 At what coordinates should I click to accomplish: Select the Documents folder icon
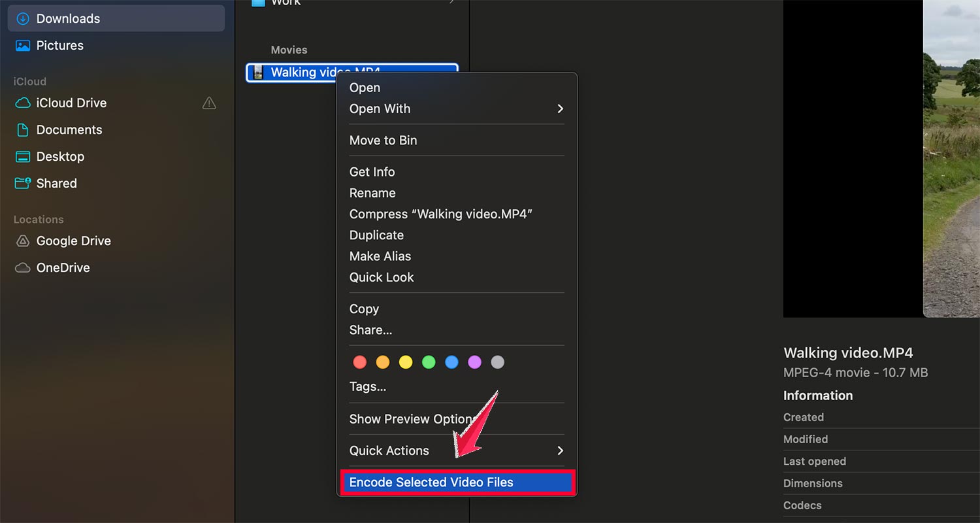pyautogui.click(x=22, y=129)
